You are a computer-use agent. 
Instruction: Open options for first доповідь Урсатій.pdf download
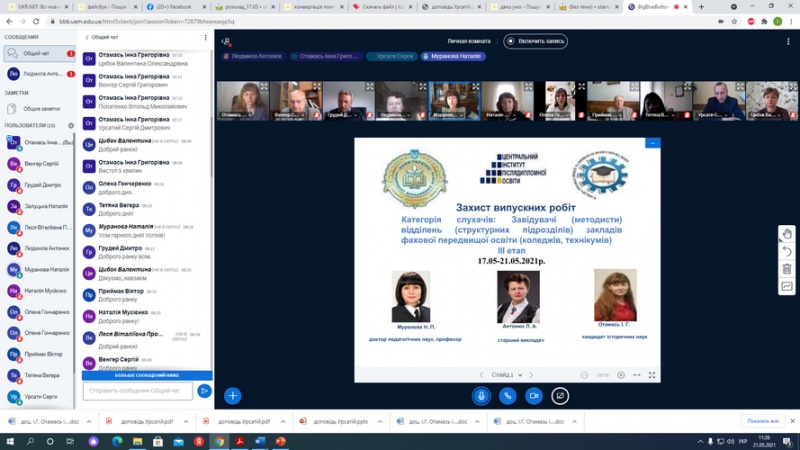click(x=186, y=421)
